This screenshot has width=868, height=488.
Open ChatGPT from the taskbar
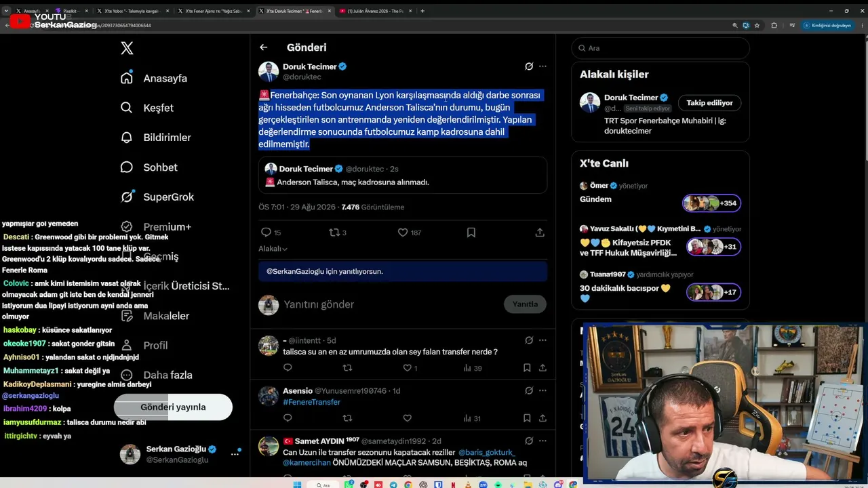coord(424,485)
